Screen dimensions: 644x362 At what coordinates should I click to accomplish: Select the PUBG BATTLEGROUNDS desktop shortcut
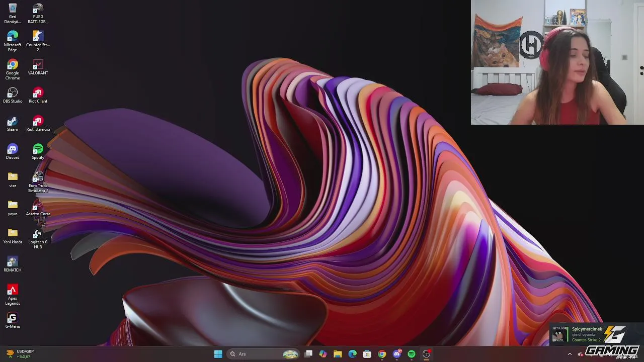(38, 14)
